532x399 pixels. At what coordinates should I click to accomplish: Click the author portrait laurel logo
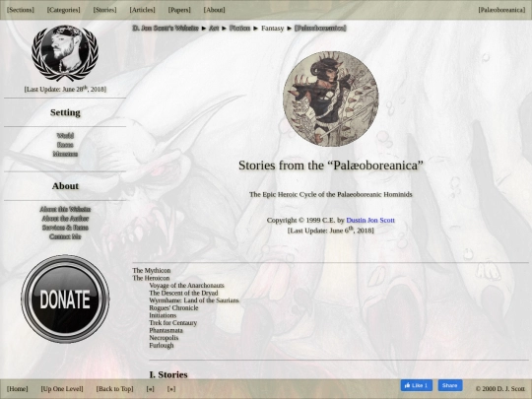[x=65, y=52]
